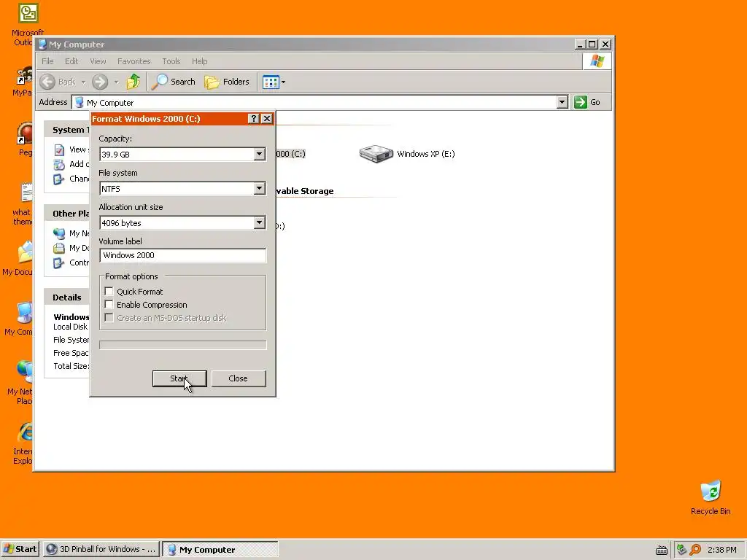Viewport: 747px width, 560px height.
Task: Select Microsoft Outlook desktop icon
Action: click(x=28, y=13)
